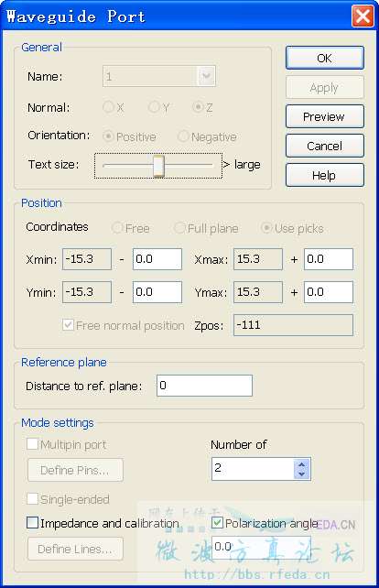
Task: Uncheck the Polarization angle checkbox
Action: (218, 522)
